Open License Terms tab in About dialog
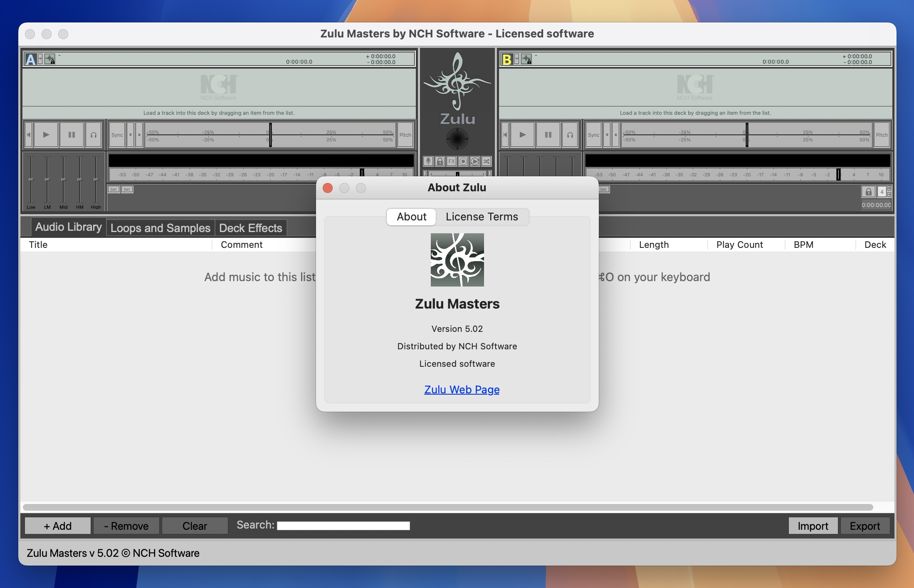 point(482,217)
